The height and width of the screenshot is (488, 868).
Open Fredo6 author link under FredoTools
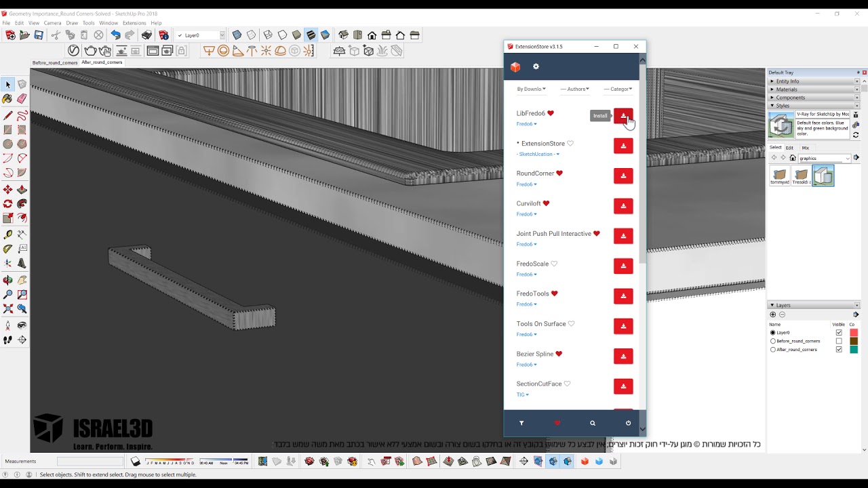526,304
